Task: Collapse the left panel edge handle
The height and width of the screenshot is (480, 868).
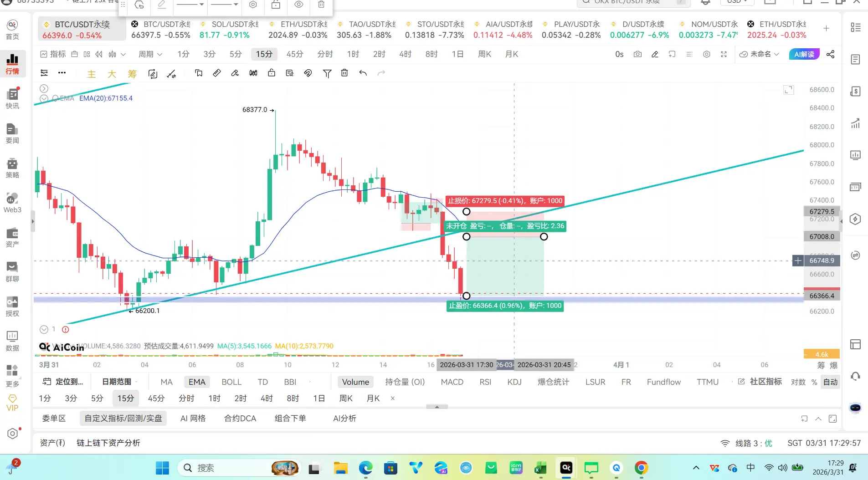Action: coord(33,222)
